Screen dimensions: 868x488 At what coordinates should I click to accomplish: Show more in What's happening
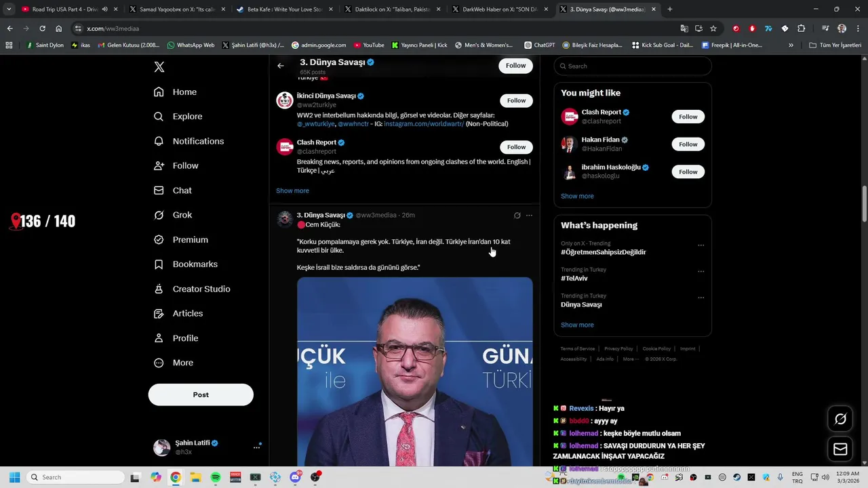point(577,325)
